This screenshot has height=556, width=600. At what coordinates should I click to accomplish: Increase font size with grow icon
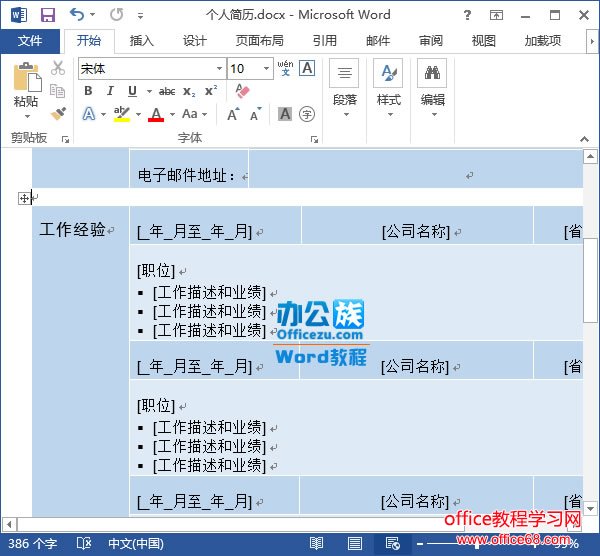pyautogui.click(x=233, y=114)
